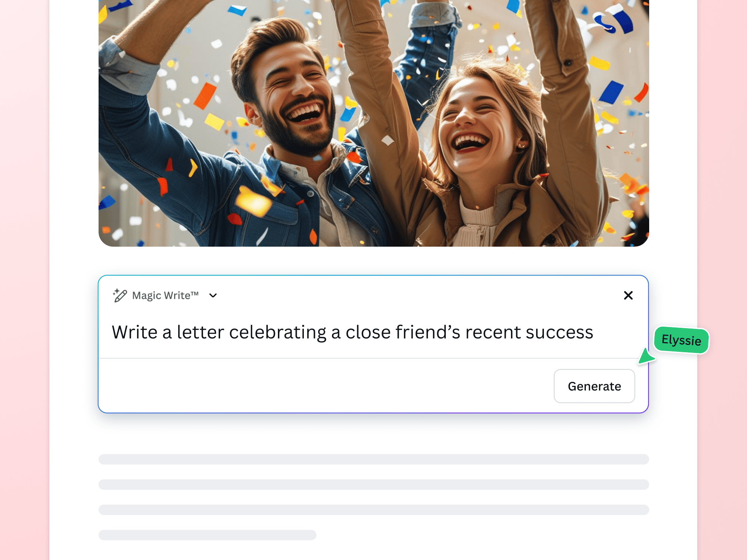The image size is (747, 560).
Task: Click the pink background left of the page
Action: click(24, 280)
